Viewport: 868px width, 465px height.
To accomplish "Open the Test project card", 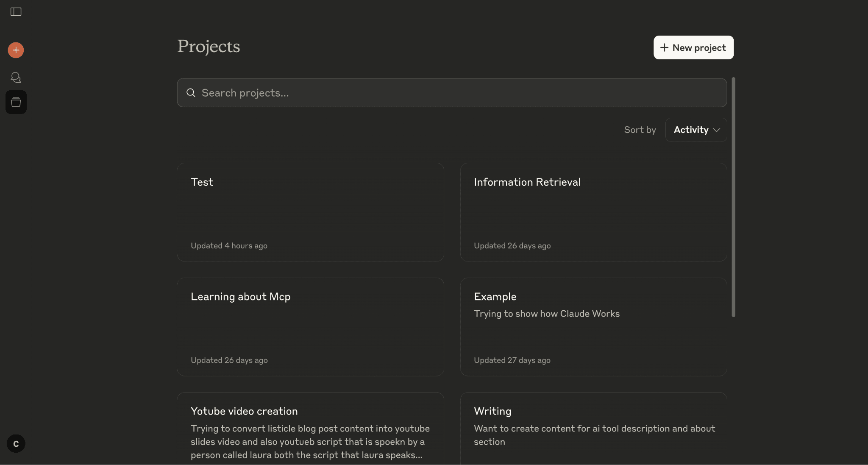I will click(310, 212).
